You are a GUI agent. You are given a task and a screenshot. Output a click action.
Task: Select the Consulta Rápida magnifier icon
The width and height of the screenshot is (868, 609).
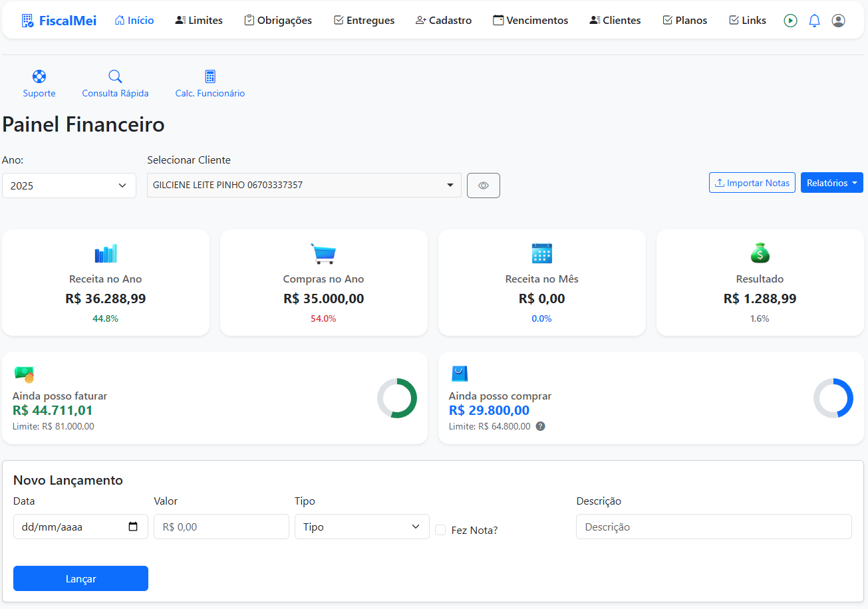tap(114, 76)
